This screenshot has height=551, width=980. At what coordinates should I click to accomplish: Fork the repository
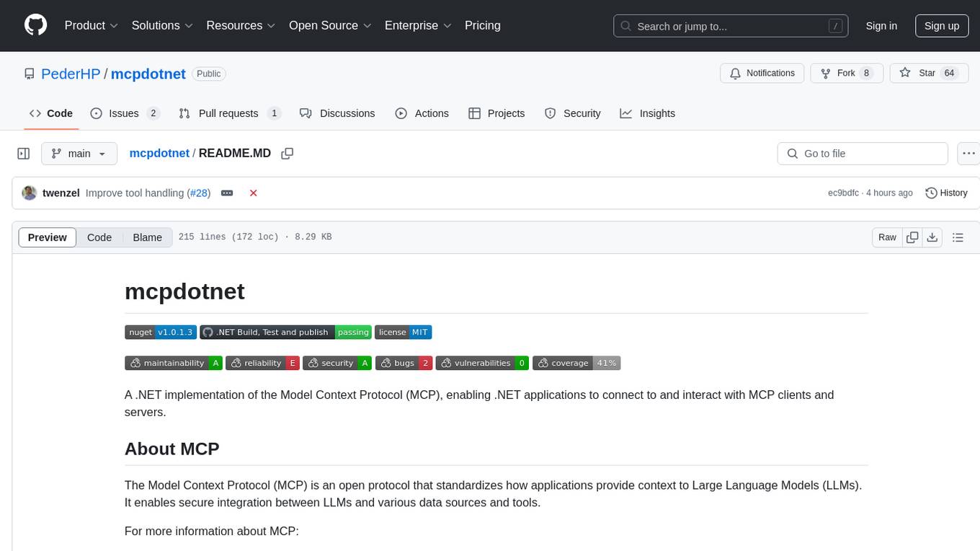coord(847,74)
